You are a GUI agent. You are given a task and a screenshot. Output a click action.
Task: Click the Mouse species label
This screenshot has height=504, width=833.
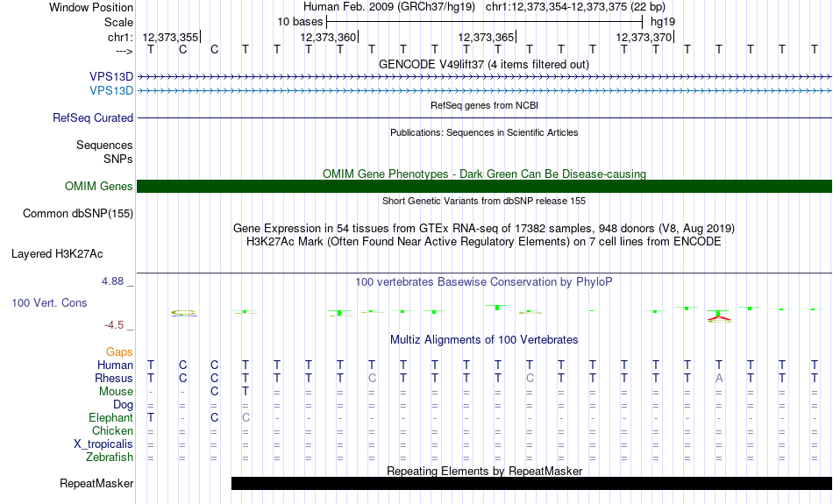(x=116, y=392)
